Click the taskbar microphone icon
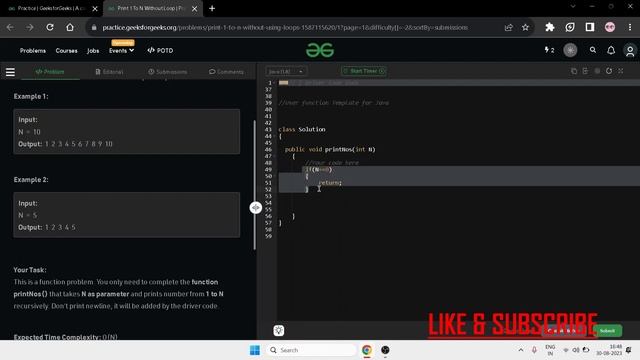The height and width of the screenshot is (360, 640). click(x=534, y=350)
